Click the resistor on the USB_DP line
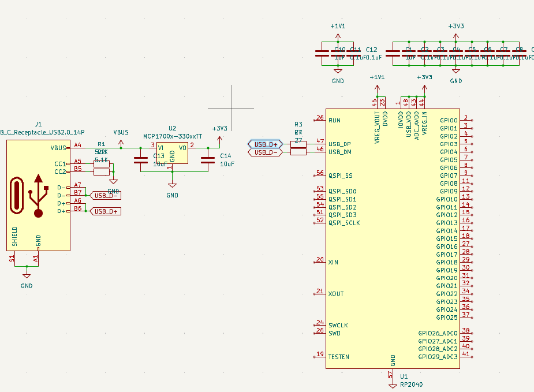Image resolution: width=534 pixels, height=392 pixels. point(298,144)
